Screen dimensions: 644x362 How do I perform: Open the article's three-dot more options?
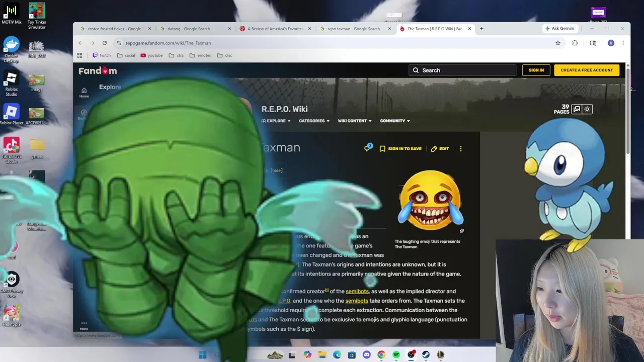pos(460,149)
